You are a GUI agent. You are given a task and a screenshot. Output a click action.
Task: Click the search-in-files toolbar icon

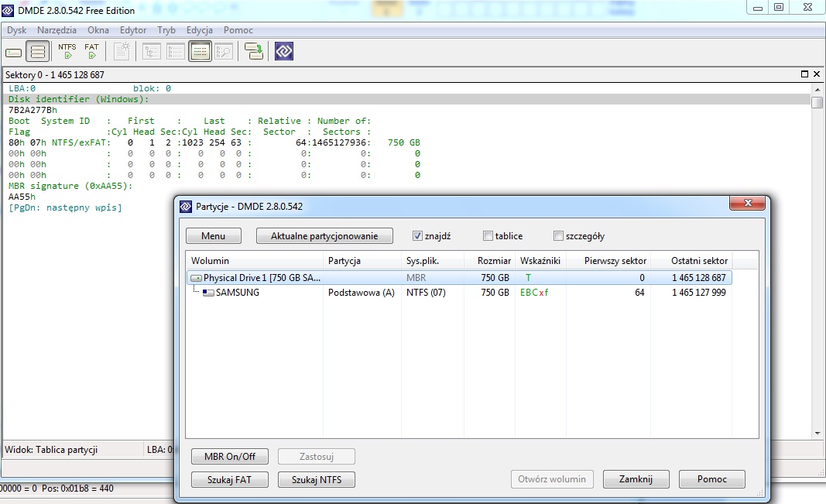224,52
